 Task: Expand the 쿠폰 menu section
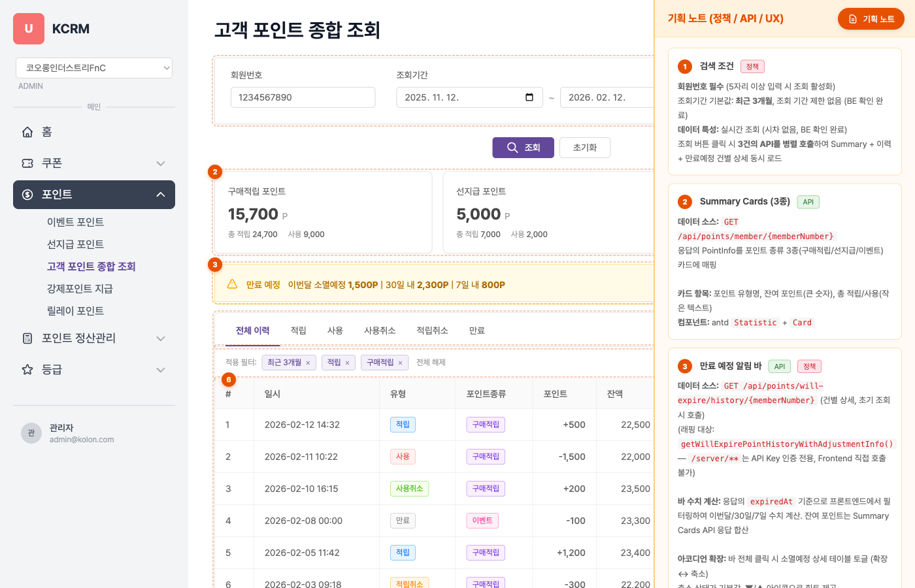161,163
